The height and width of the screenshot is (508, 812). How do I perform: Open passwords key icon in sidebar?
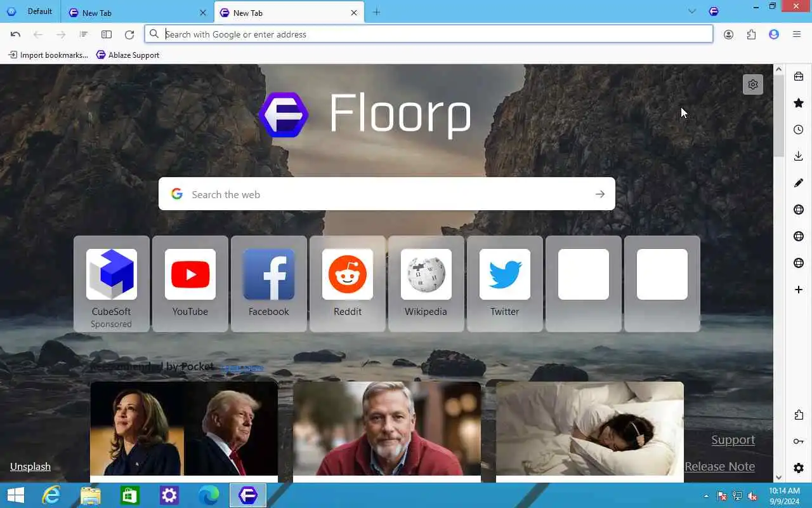coord(799,442)
